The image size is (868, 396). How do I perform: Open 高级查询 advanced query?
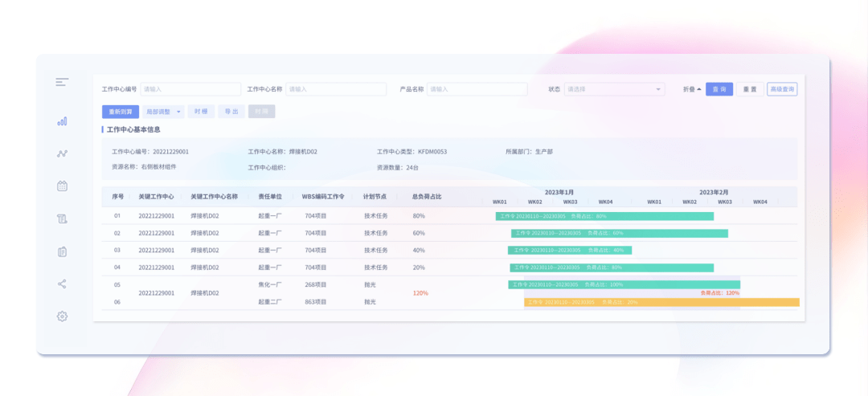pos(782,89)
